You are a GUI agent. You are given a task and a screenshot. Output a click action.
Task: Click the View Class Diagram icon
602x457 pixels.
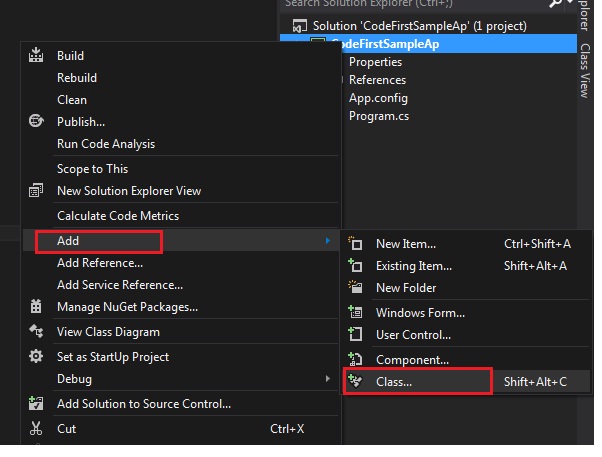[37, 332]
